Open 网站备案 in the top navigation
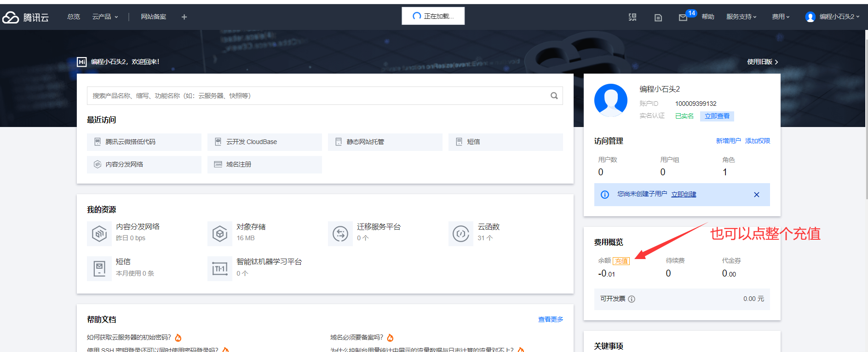Viewport: 868px width, 352px height. click(x=154, y=17)
